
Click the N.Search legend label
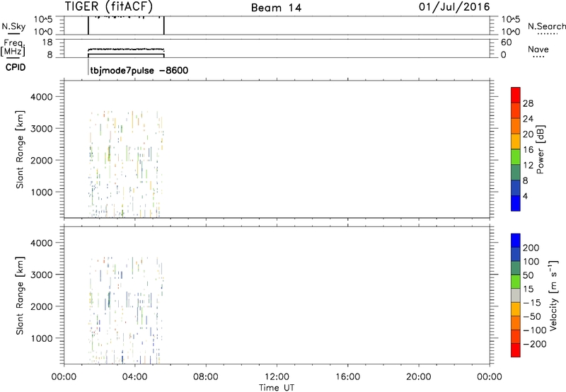click(x=546, y=26)
